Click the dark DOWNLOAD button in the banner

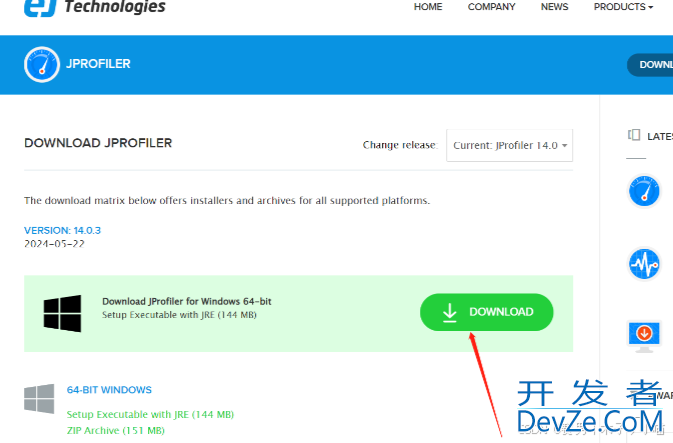pos(650,65)
